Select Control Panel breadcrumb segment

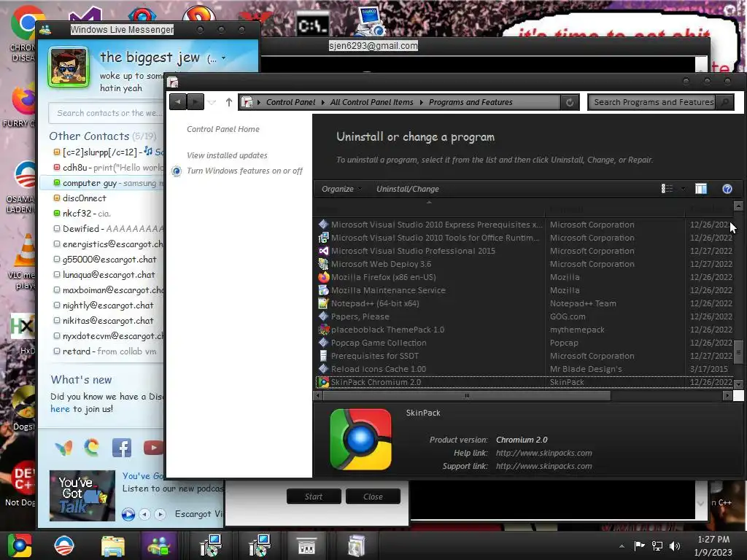[290, 102]
